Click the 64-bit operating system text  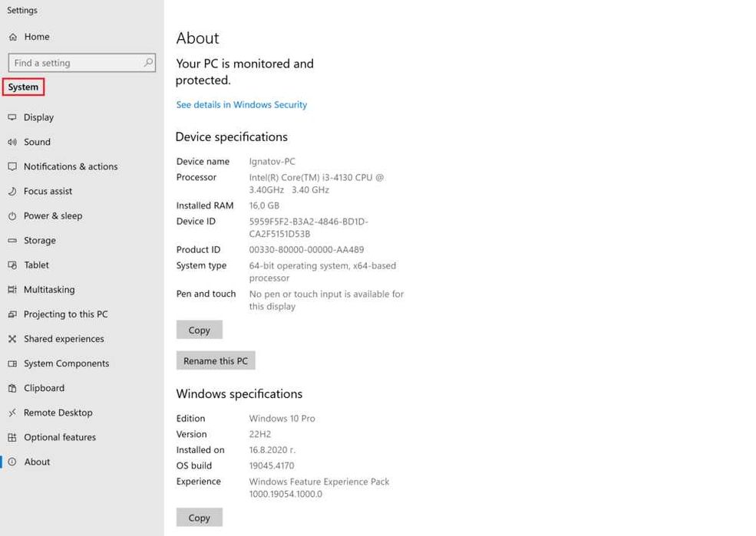coord(322,271)
